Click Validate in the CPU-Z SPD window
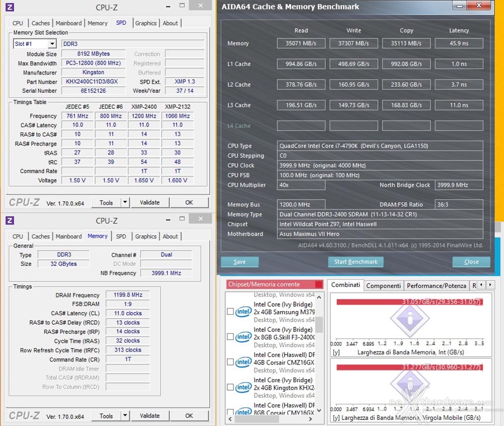This screenshot has height=426, width=504. (150, 202)
